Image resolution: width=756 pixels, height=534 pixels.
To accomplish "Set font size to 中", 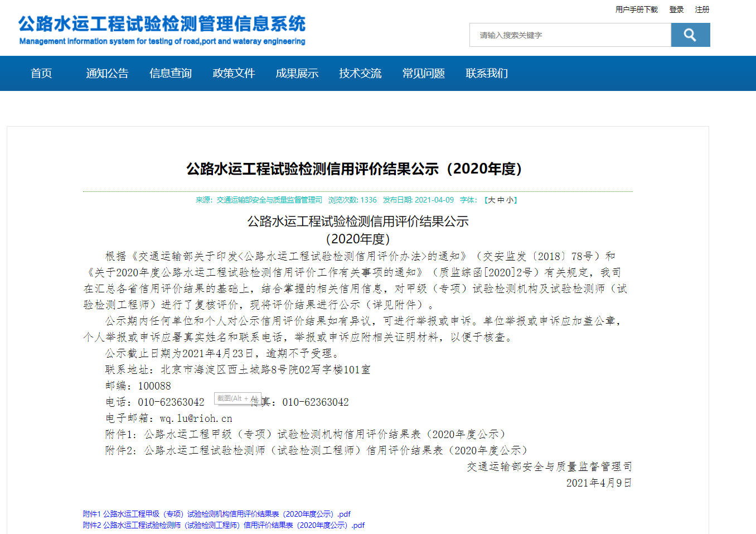I will (501, 200).
